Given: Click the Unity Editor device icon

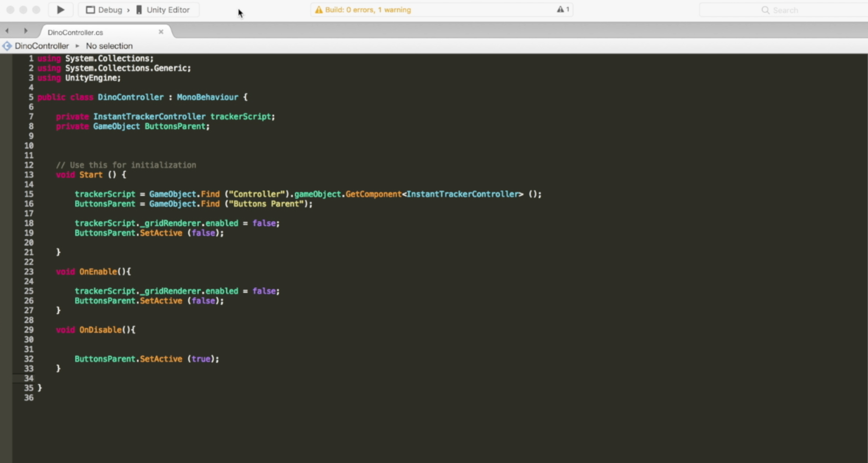Looking at the screenshot, I should (x=139, y=10).
